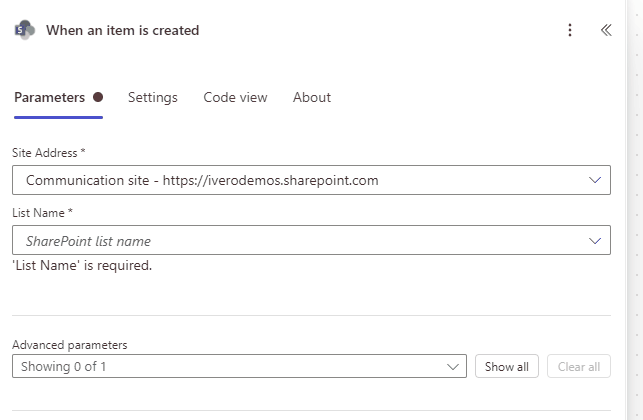Open the three-dot more options menu
Image resolution: width=643 pixels, height=420 pixels.
click(x=570, y=30)
